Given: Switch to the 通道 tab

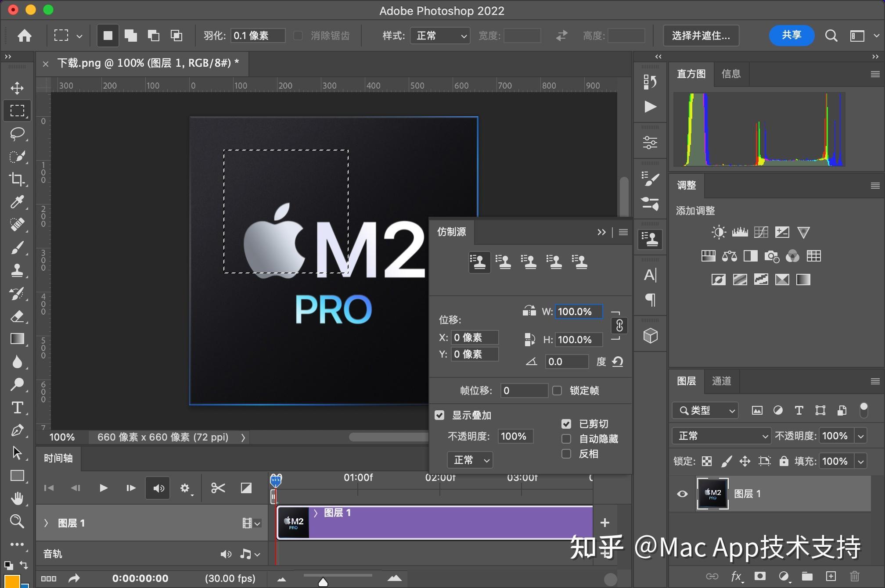Looking at the screenshot, I should click(721, 381).
